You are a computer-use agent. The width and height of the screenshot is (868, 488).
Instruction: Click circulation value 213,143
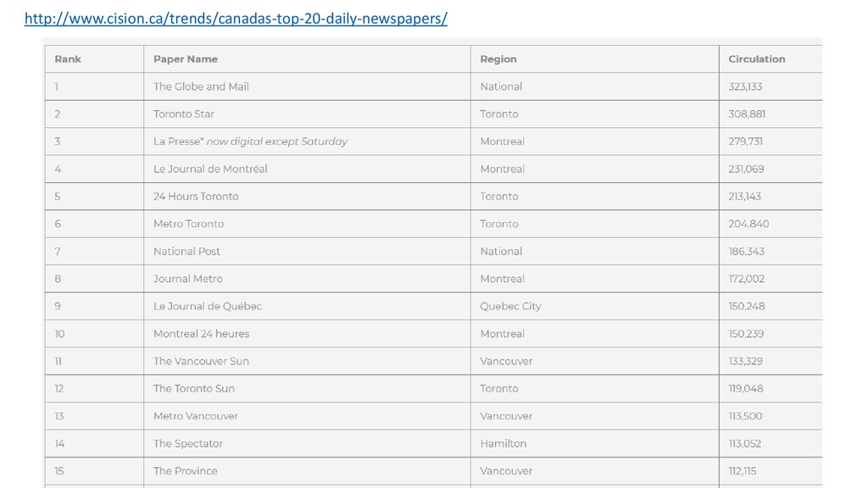pyautogui.click(x=744, y=197)
